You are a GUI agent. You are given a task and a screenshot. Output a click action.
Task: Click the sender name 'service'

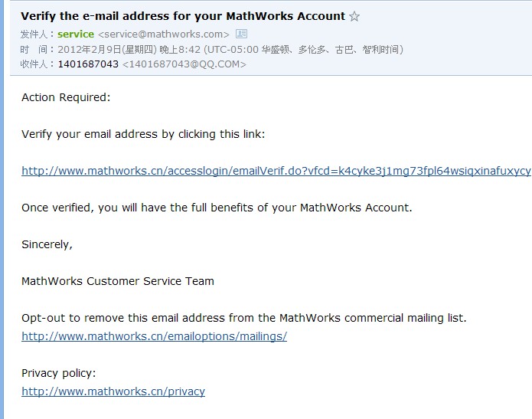(76, 34)
